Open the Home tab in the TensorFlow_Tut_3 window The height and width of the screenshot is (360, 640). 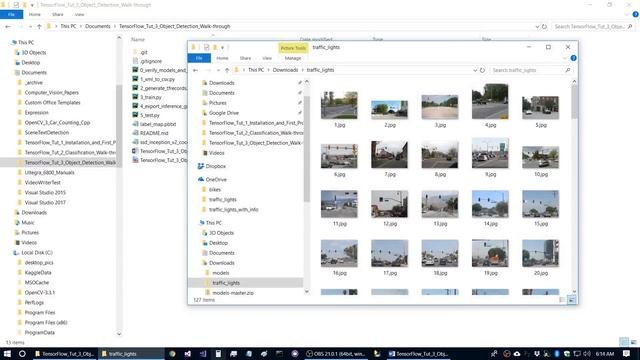click(x=35, y=14)
